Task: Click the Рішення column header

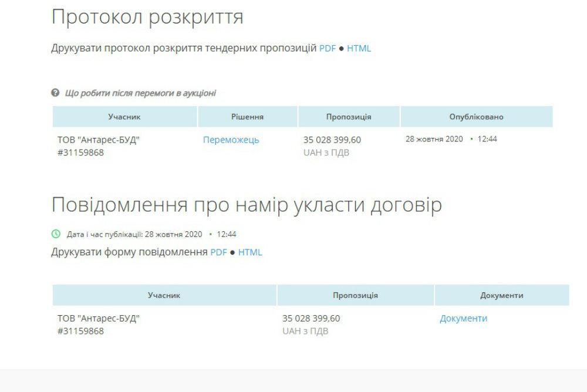Action: pyautogui.click(x=248, y=116)
